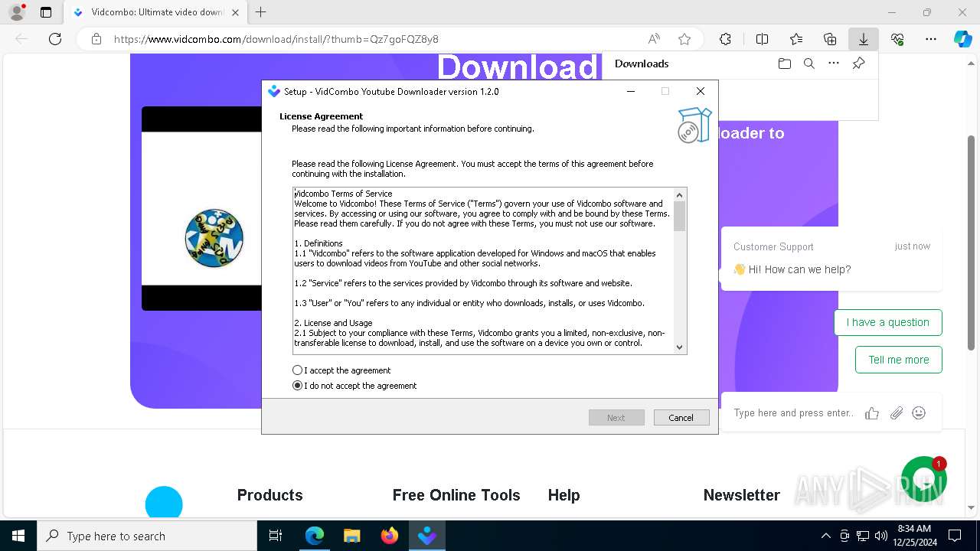Open the Edge profile avatar
Viewport: 980px width, 551px height.
16,12
